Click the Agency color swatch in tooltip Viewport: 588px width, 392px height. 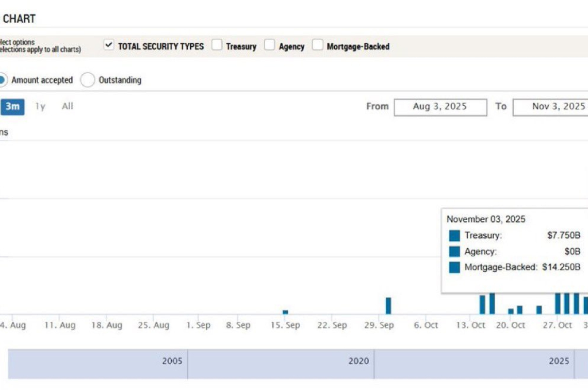click(454, 252)
